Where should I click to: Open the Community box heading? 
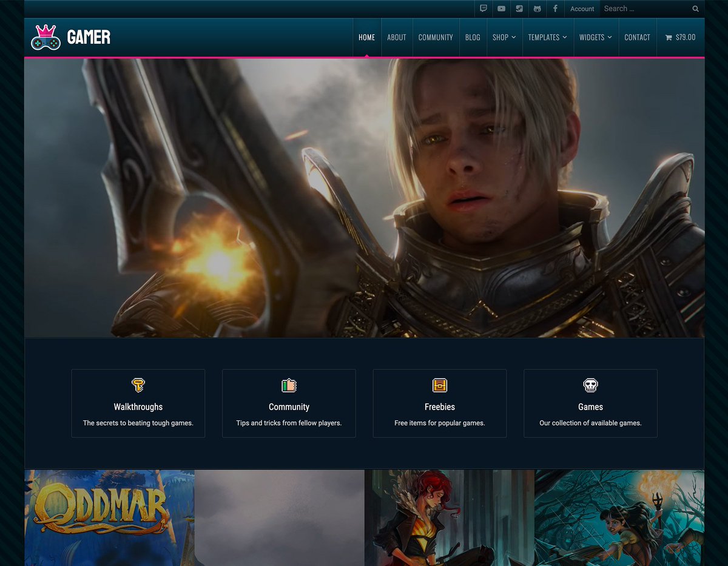289,407
